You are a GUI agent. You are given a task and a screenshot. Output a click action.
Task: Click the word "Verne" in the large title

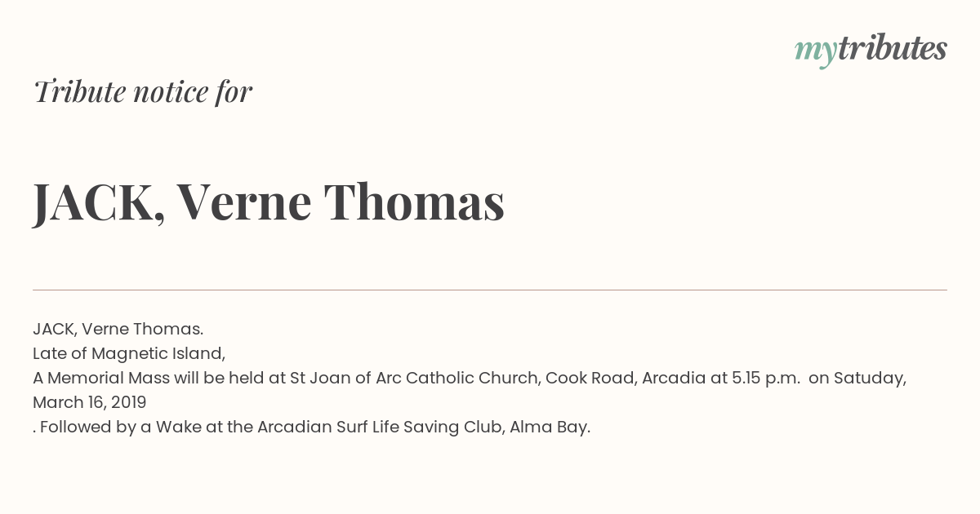tap(244, 201)
